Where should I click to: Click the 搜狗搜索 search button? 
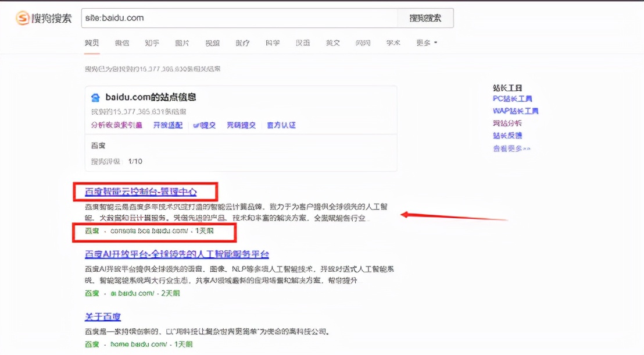pyautogui.click(x=425, y=18)
